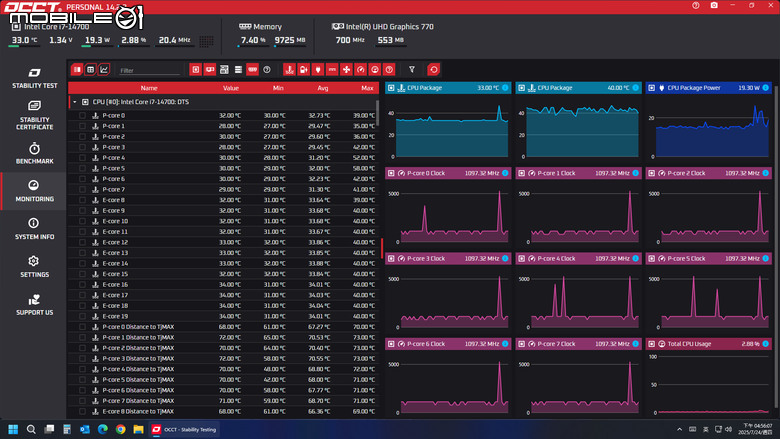The height and width of the screenshot is (439, 780).
Task: Open the Stability Certificate section
Action: tap(34, 115)
